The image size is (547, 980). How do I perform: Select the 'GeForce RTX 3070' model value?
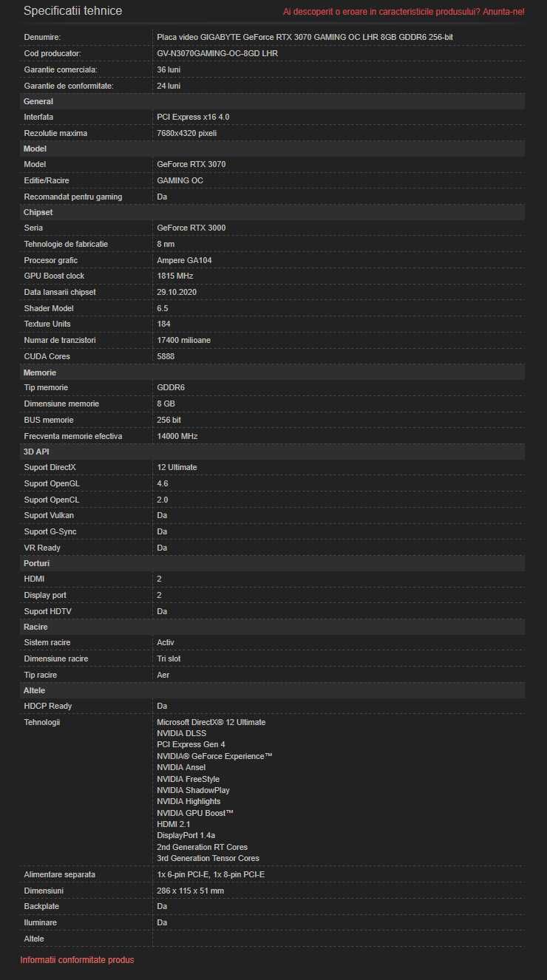[191, 164]
